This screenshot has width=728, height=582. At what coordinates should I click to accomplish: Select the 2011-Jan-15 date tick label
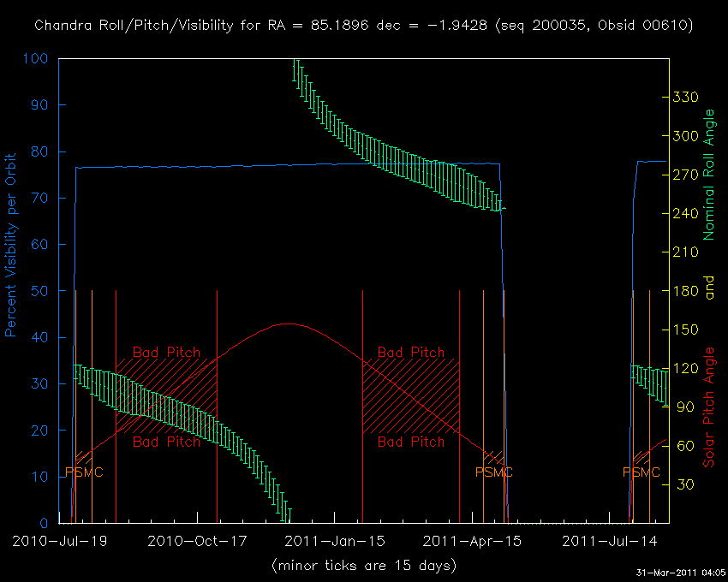tap(333, 541)
